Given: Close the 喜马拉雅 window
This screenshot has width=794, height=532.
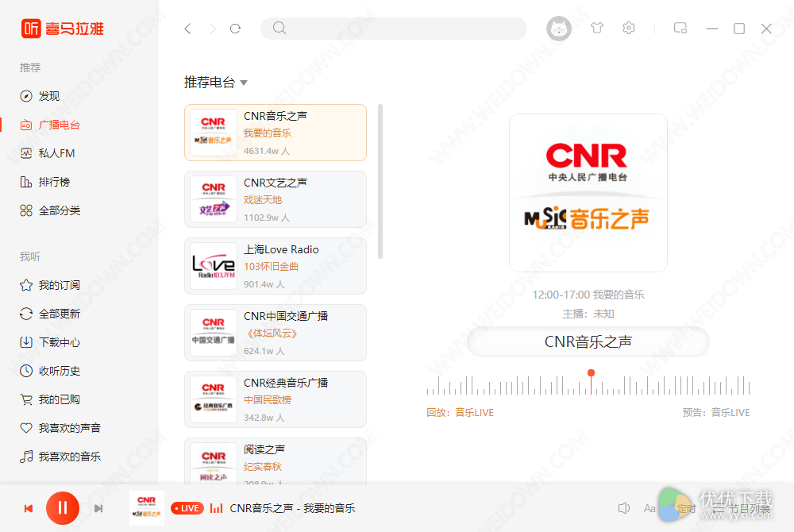Looking at the screenshot, I should [766, 29].
